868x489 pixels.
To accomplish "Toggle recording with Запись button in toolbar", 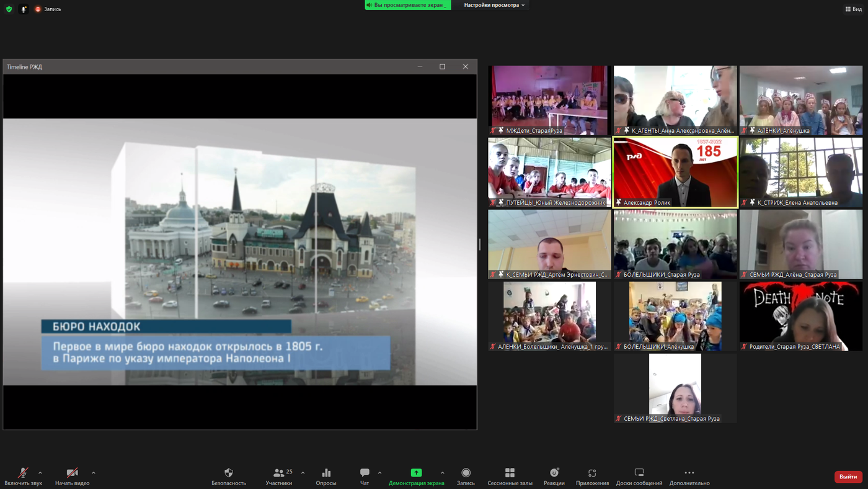I will [x=466, y=473].
